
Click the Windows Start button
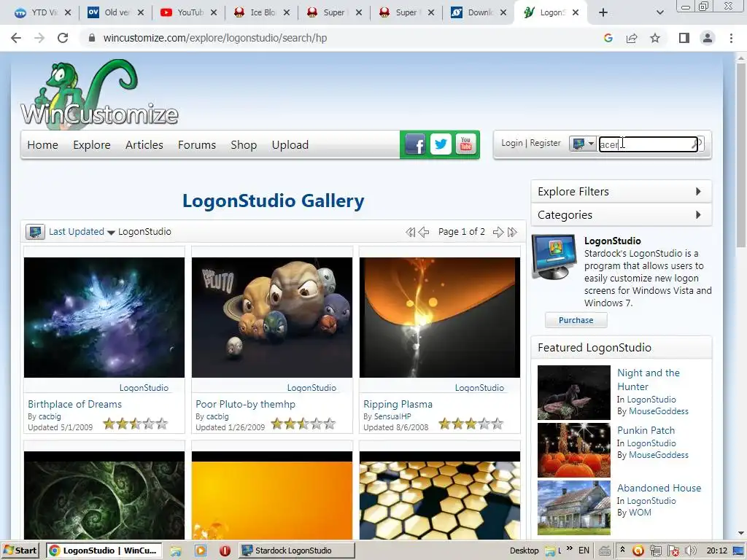20,551
